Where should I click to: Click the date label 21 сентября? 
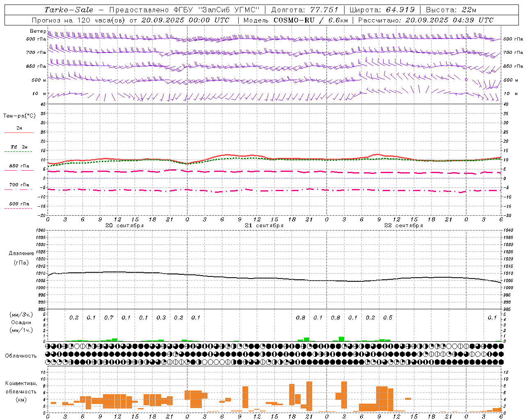click(x=264, y=226)
